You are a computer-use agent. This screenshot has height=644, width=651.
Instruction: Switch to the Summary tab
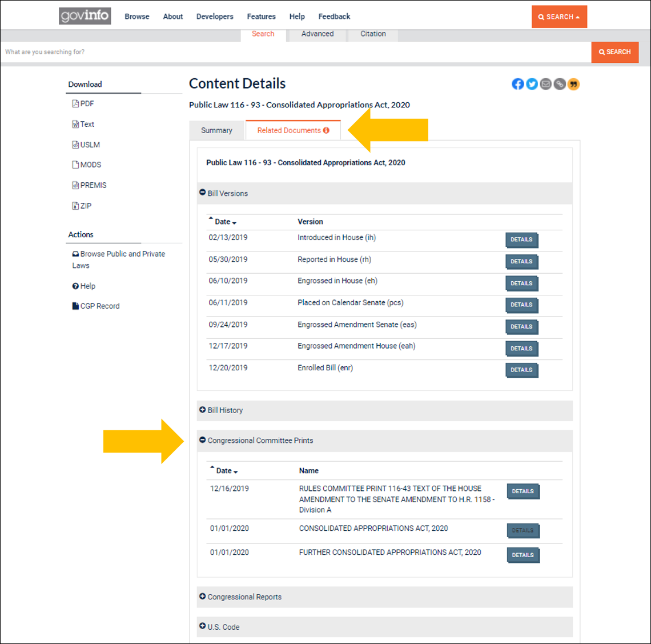(217, 130)
